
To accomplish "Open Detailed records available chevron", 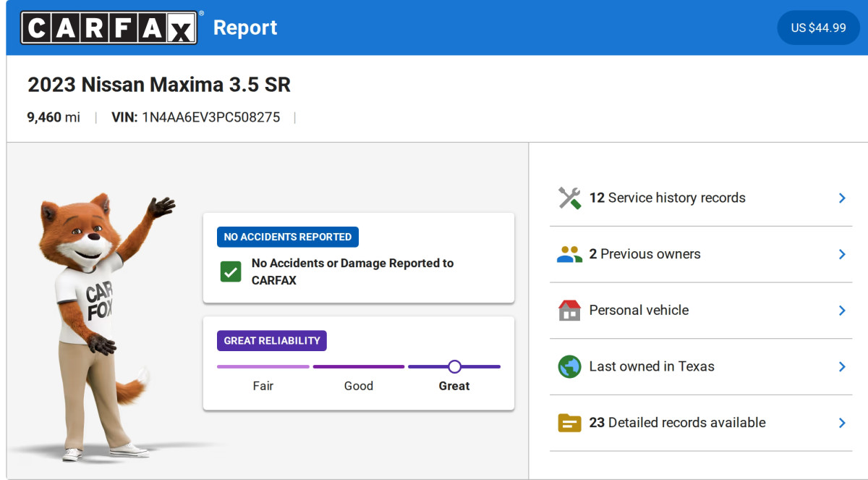I will [842, 423].
